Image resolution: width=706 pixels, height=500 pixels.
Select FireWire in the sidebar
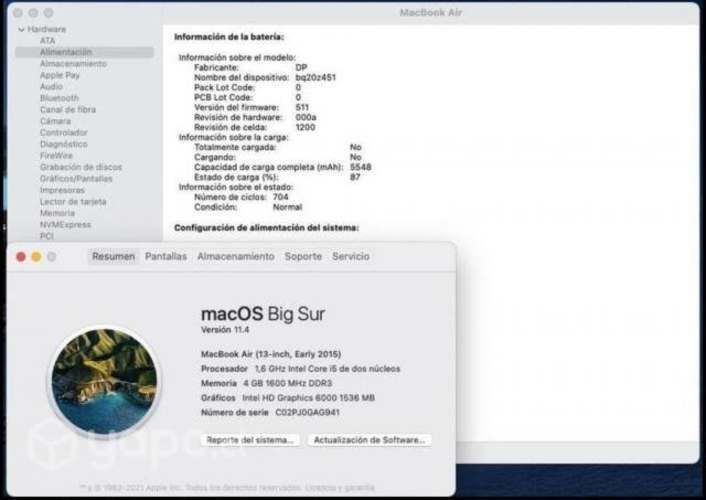(x=56, y=155)
